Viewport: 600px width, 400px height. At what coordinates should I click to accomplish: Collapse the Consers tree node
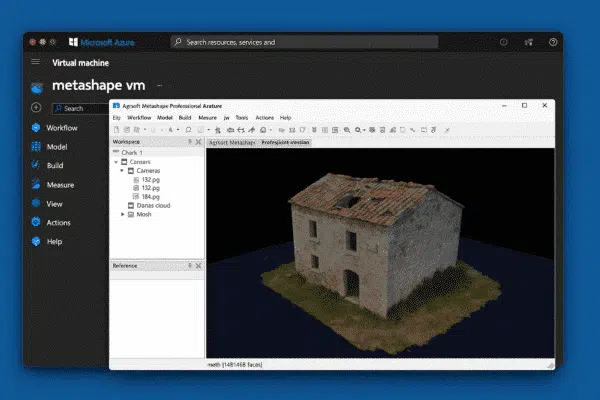pos(116,161)
